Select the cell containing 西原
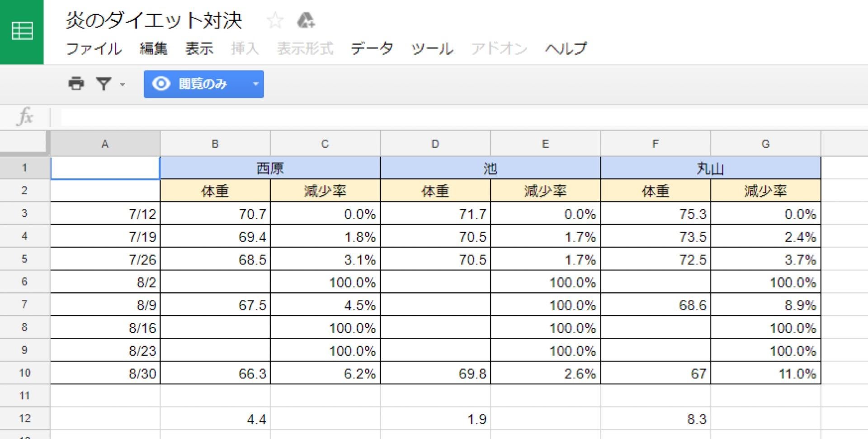Image resolution: width=868 pixels, height=439 pixels. (270, 168)
